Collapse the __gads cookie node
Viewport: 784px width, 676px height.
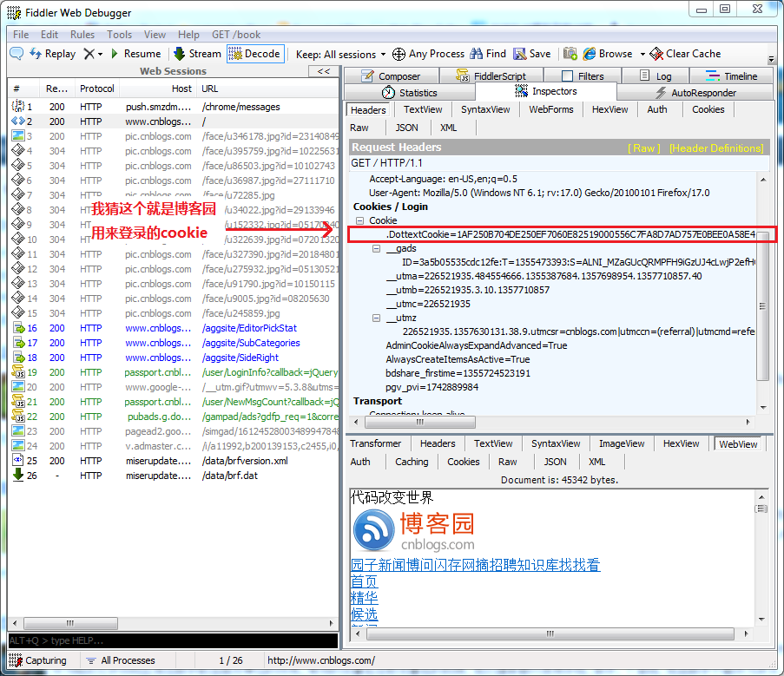point(376,248)
